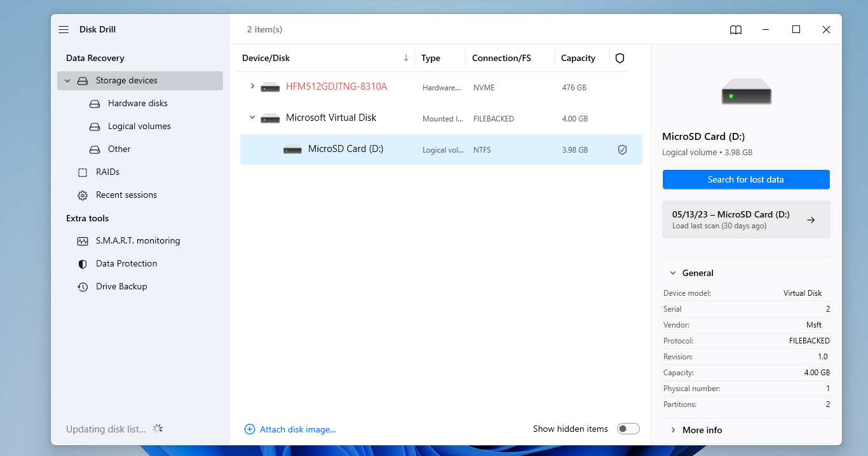Click the Drive Backup clock icon
This screenshot has width=868, height=456.
83,287
